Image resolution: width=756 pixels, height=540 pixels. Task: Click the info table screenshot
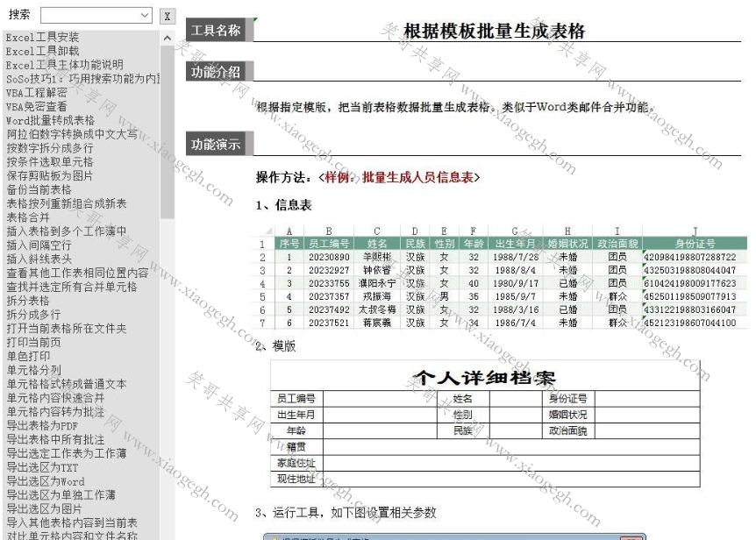point(500,278)
